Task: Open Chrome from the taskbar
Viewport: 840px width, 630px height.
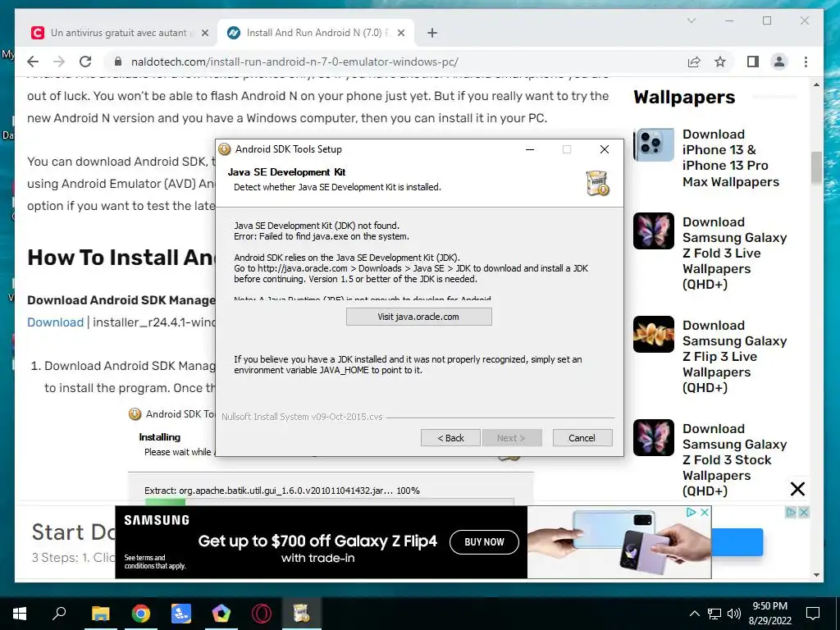Action: tap(141, 614)
